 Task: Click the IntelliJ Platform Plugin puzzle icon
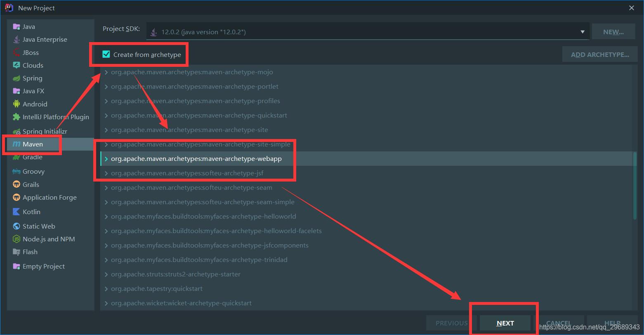pyautogui.click(x=17, y=117)
